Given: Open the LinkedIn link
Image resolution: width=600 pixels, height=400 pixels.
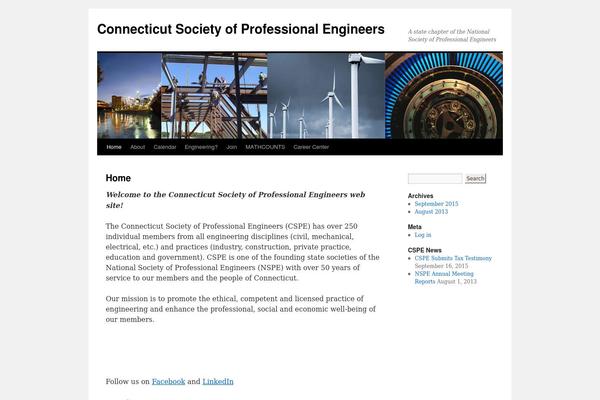Looking at the screenshot, I should [218, 381].
